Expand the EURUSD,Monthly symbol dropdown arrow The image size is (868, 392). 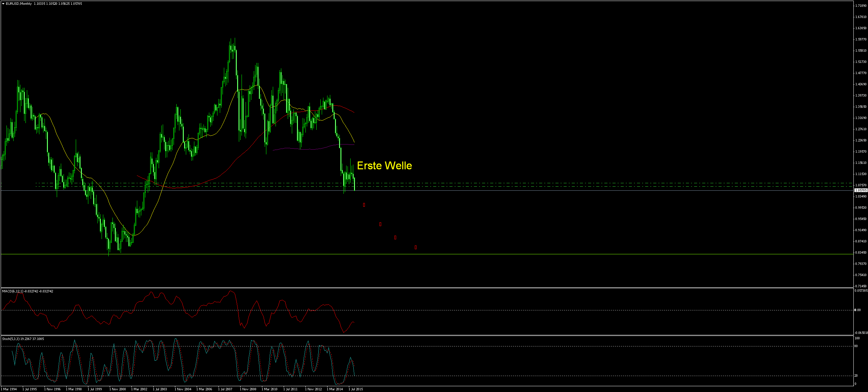click(3, 4)
